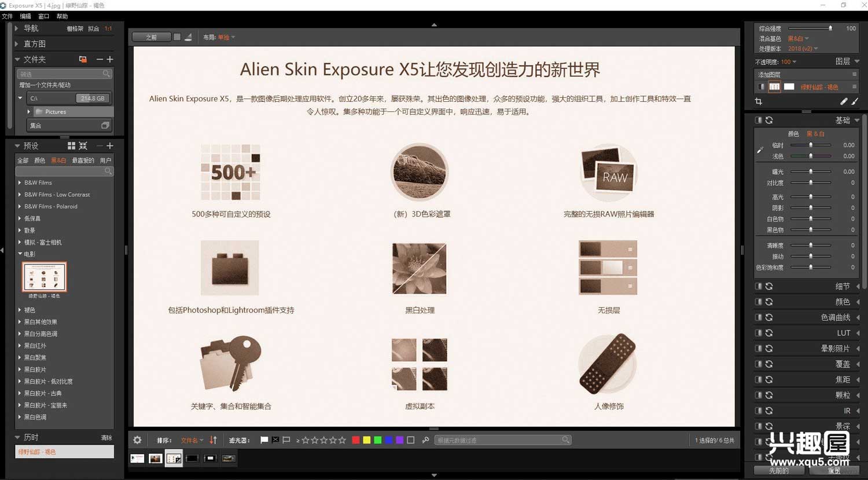Reset the tone curve panel settings

click(769, 317)
